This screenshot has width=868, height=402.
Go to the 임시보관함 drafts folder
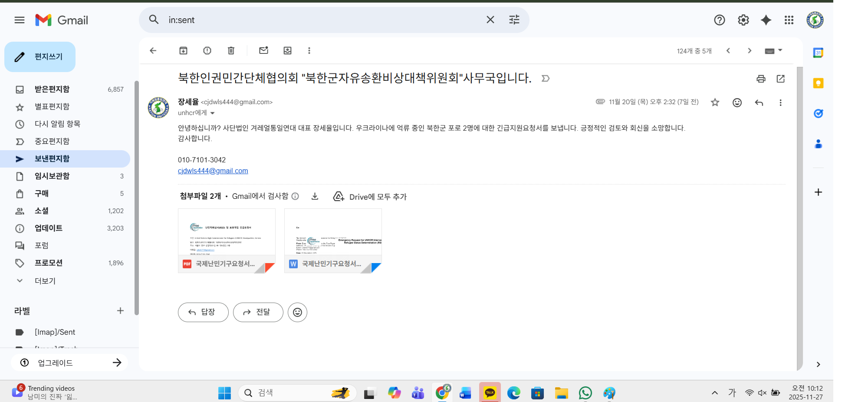(x=52, y=176)
